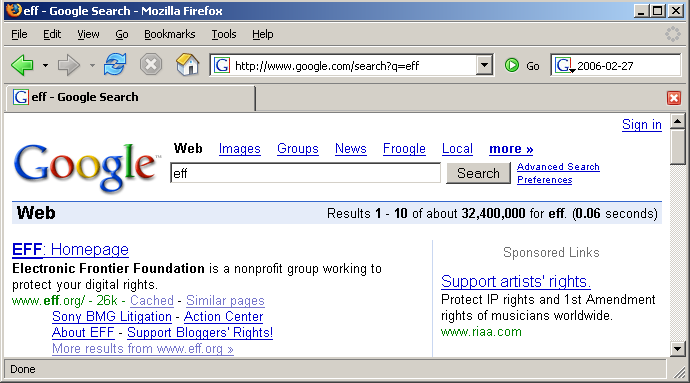Click the Sign in link
690x383 pixels.
coord(642,125)
